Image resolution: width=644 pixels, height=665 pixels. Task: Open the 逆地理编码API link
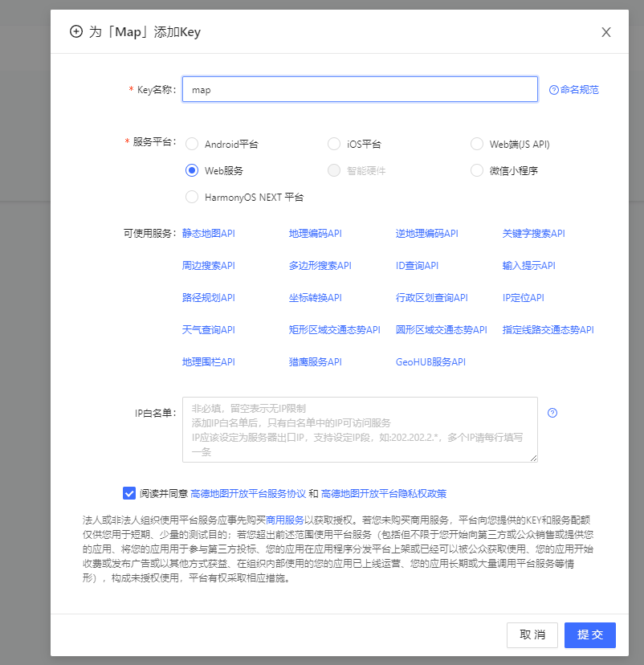(x=426, y=233)
